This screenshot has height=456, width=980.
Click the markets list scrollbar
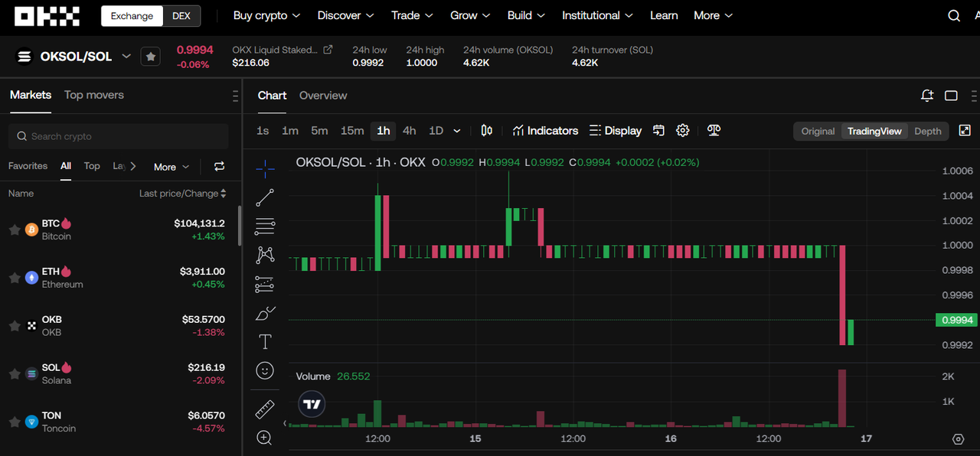click(240, 224)
